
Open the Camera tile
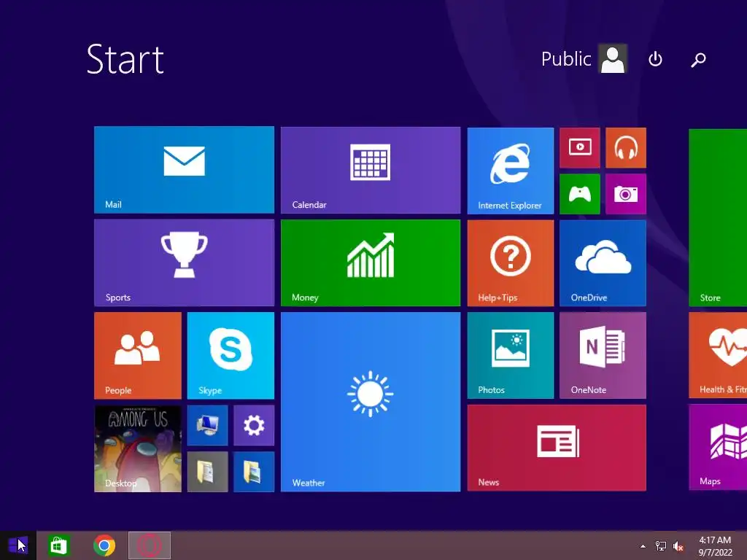tap(625, 194)
